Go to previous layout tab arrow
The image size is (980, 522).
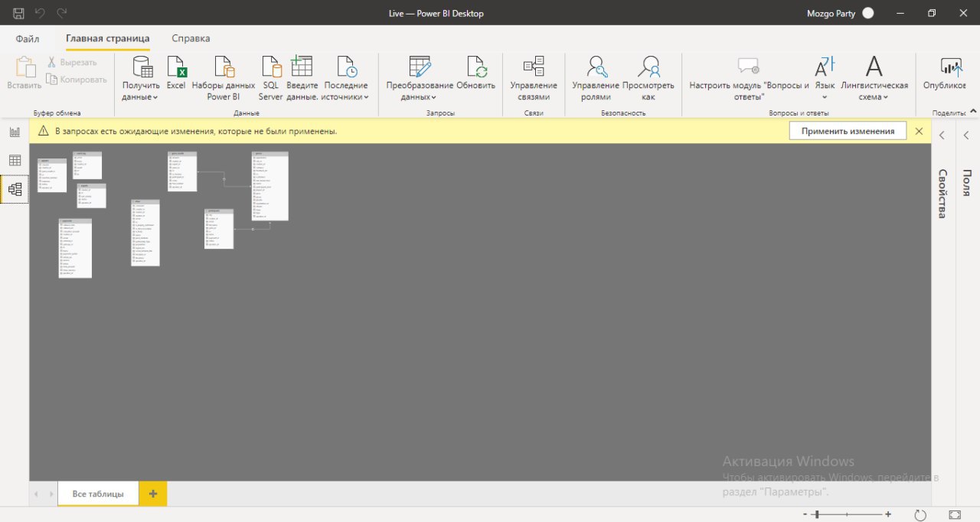tap(35, 494)
